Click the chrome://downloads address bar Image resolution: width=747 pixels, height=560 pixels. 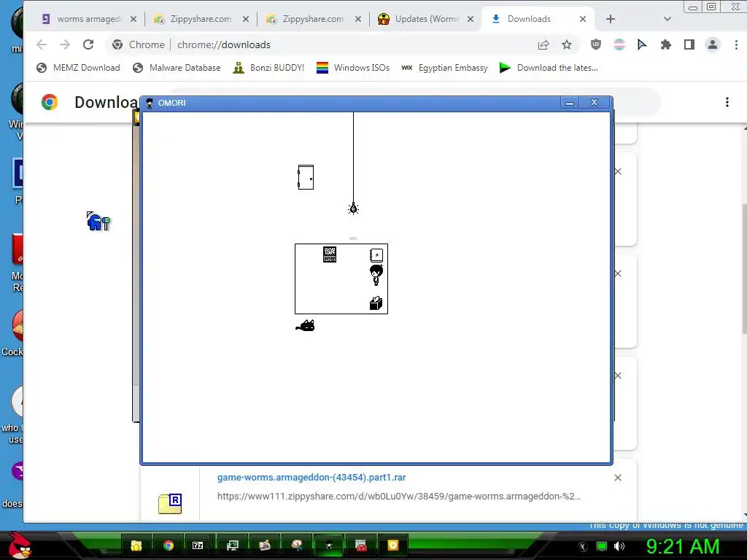tap(341, 44)
